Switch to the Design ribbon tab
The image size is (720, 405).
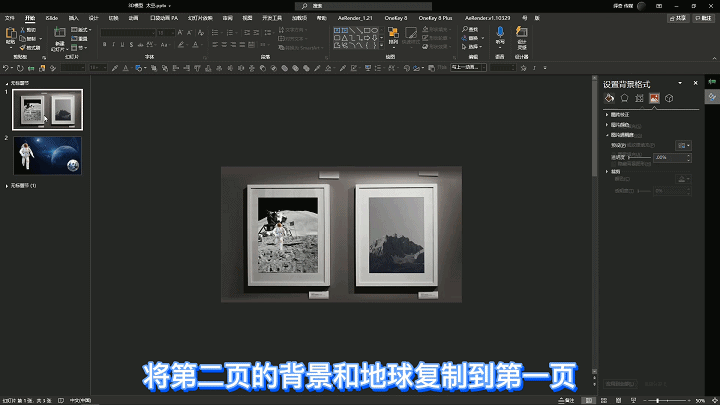[x=94, y=18]
